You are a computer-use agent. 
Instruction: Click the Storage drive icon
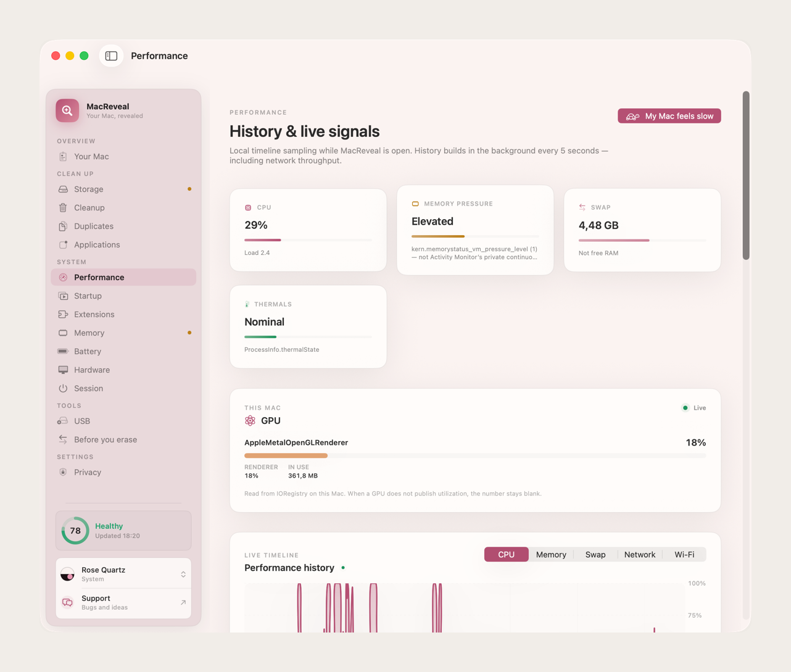(x=63, y=189)
